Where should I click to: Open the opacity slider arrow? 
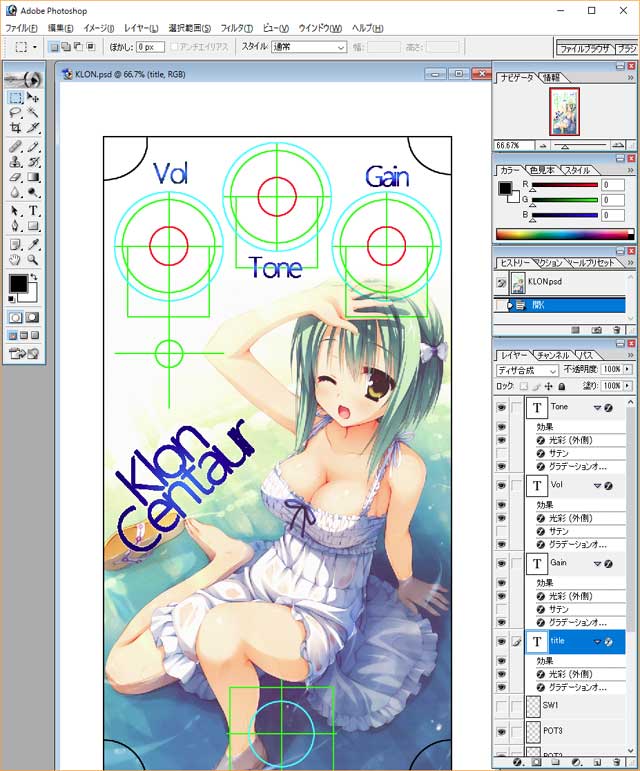[x=628, y=369]
